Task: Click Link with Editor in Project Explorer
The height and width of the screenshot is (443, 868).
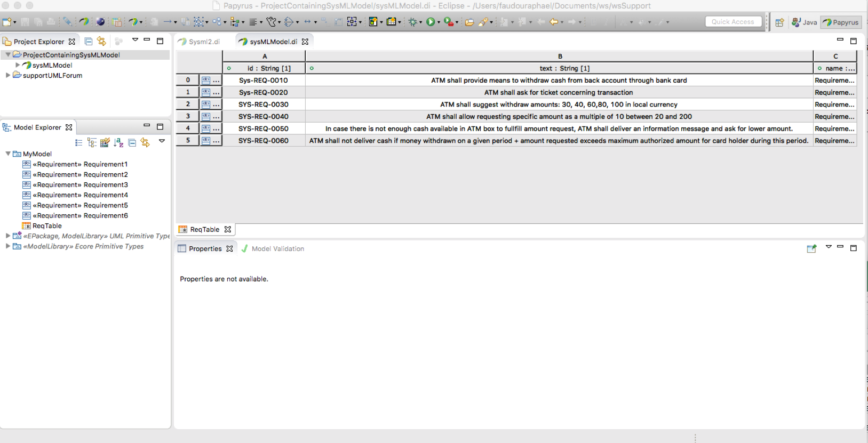Action: tap(101, 41)
